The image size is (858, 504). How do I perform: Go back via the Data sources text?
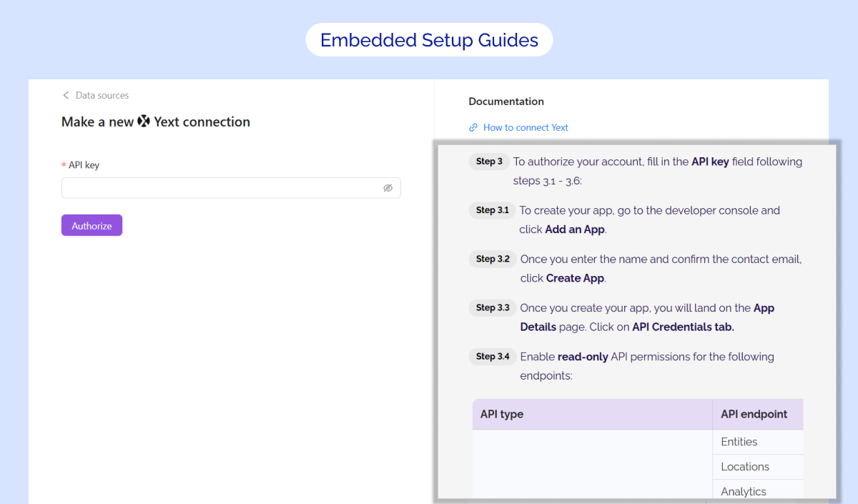point(102,95)
